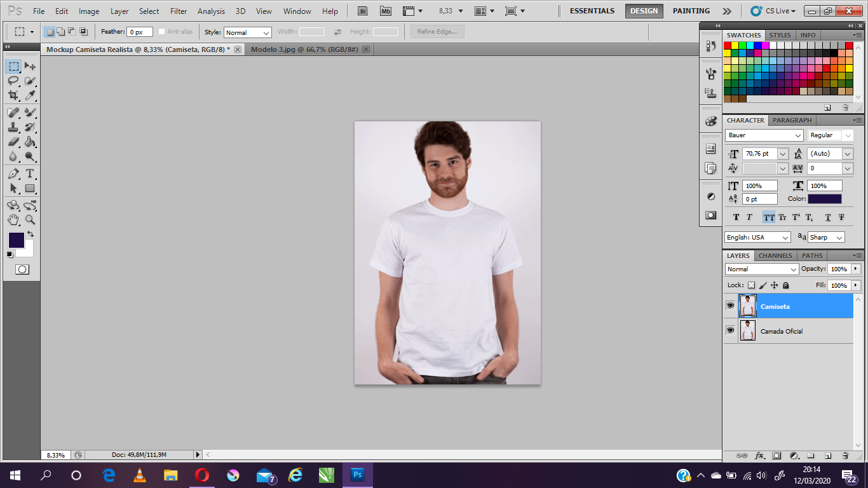Open the layer Opacity slider arrow
This screenshot has width=868, height=488.
(x=856, y=269)
